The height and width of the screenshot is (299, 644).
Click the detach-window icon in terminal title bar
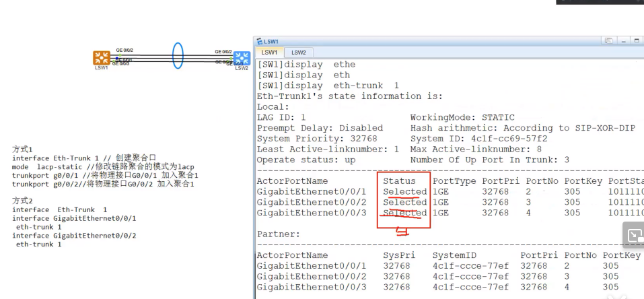(x=609, y=40)
